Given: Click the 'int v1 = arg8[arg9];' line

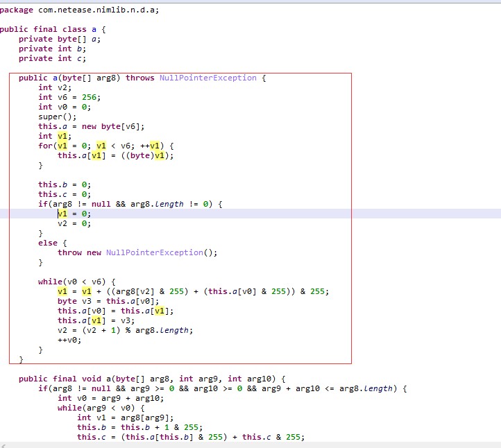Looking at the screenshot, I should [125, 417].
